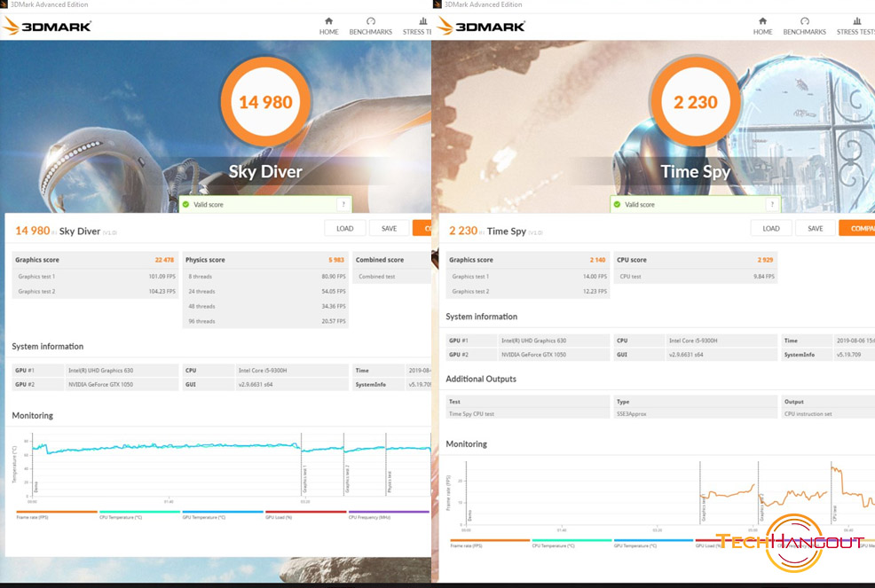Click the 'CPU test' marker in Time Spy graph
Image resolution: width=875 pixels, height=588 pixels.
coord(834,514)
